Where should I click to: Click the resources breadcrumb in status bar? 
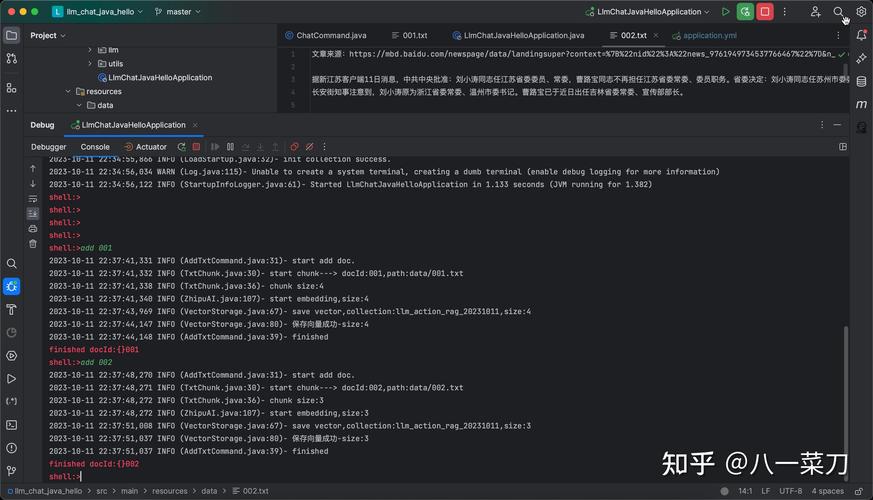(170, 491)
